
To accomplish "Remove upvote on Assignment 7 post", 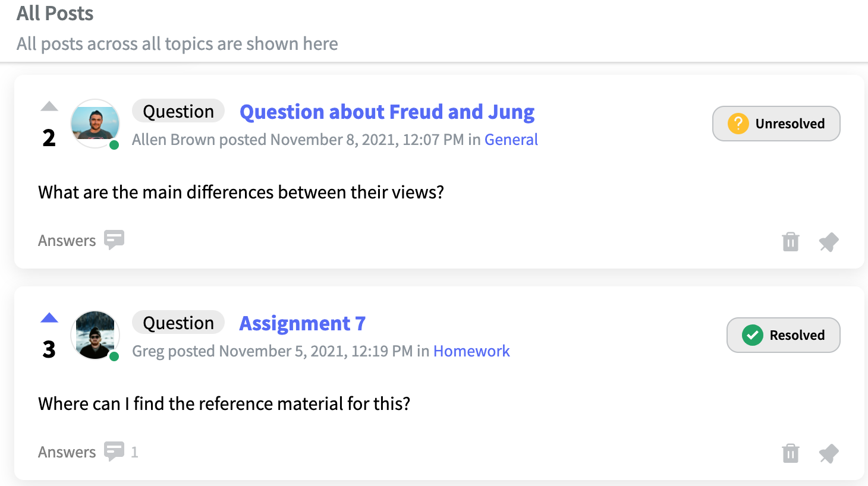I will (49, 318).
